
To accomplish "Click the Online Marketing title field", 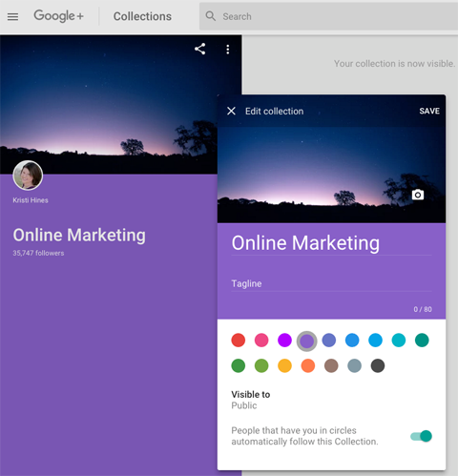I will point(331,243).
